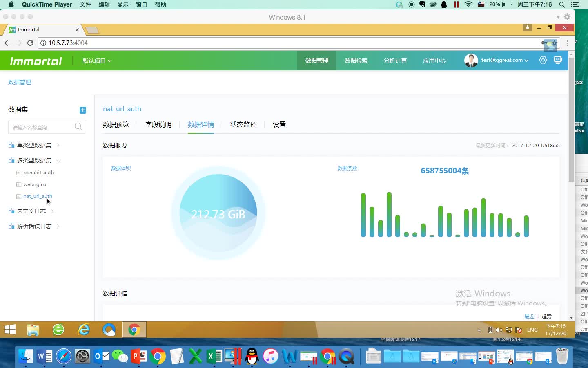Open QQ penguin in macOS dock

pyautogui.click(x=252, y=357)
